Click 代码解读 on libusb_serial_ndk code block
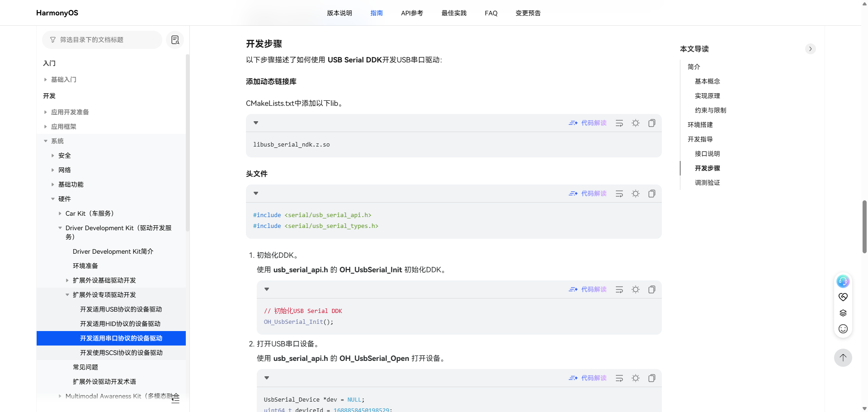The image size is (868, 412). [x=588, y=123]
